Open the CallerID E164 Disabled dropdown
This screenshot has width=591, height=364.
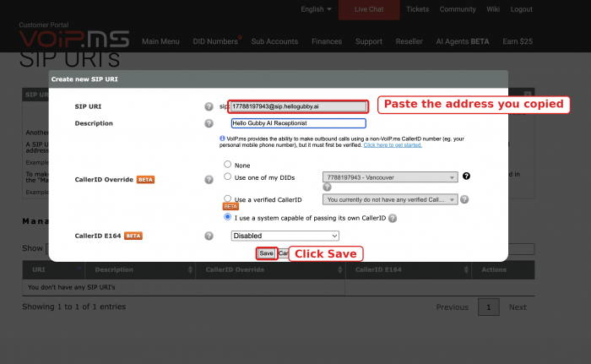click(285, 236)
